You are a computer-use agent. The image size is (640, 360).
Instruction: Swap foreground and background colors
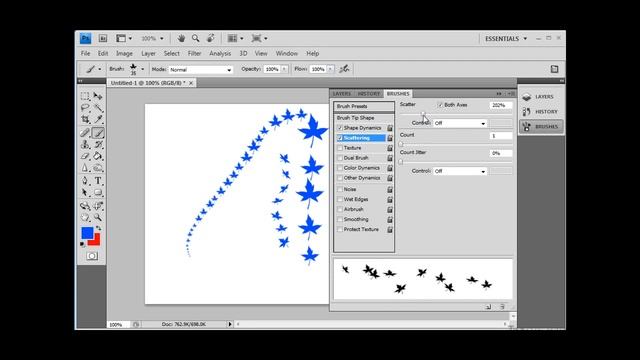point(98,228)
